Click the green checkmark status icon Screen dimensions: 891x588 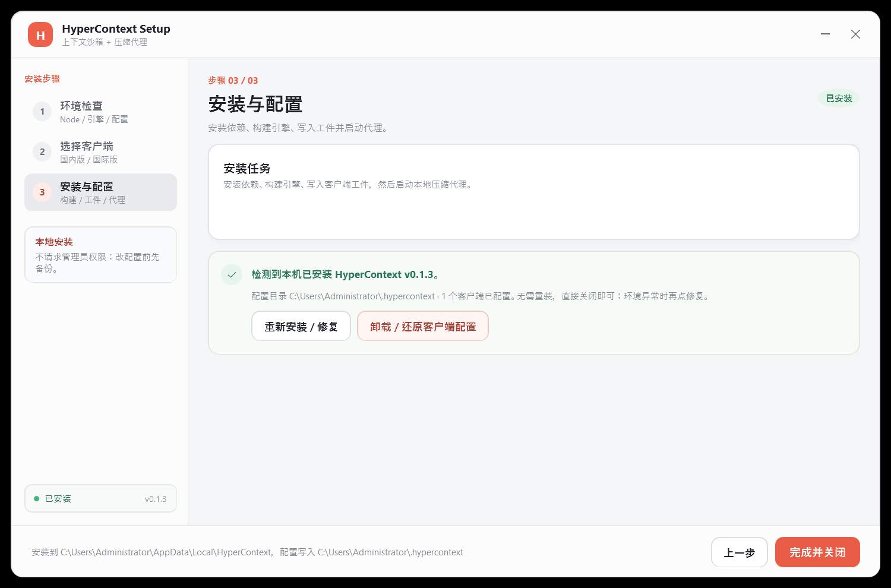[x=232, y=274]
